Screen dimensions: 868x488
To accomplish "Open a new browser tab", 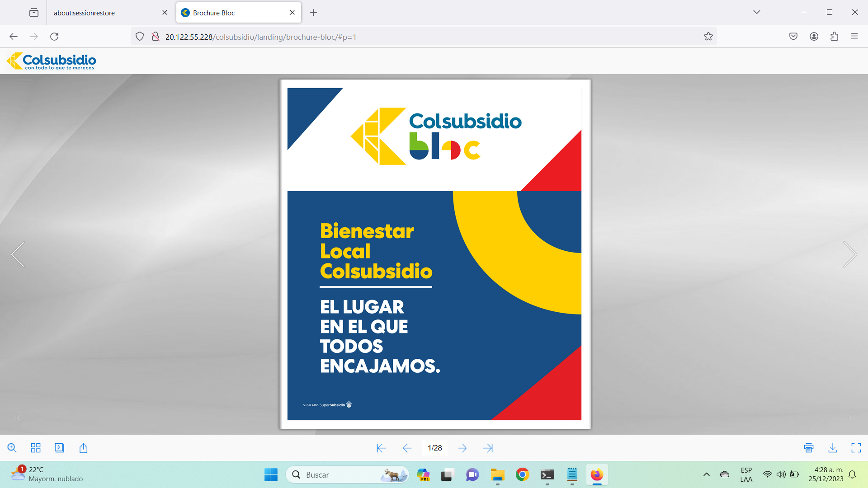I will (x=313, y=13).
